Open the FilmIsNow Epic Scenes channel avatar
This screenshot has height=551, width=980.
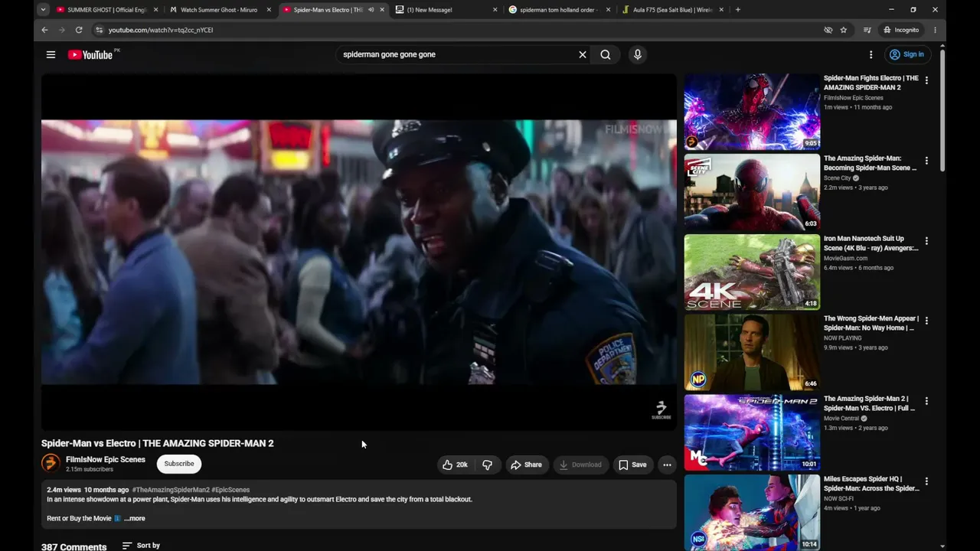tap(51, 463)
